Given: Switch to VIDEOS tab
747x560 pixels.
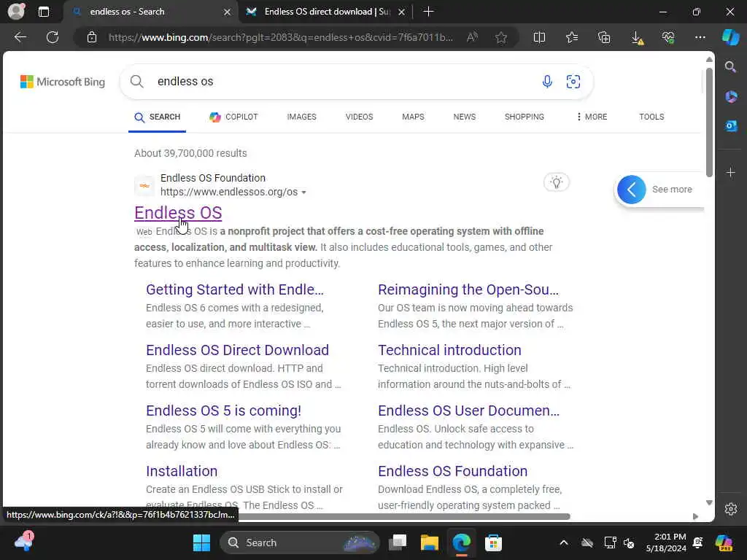Looking at the screenshot, I should pyautogui.click(x=359, y=117).
